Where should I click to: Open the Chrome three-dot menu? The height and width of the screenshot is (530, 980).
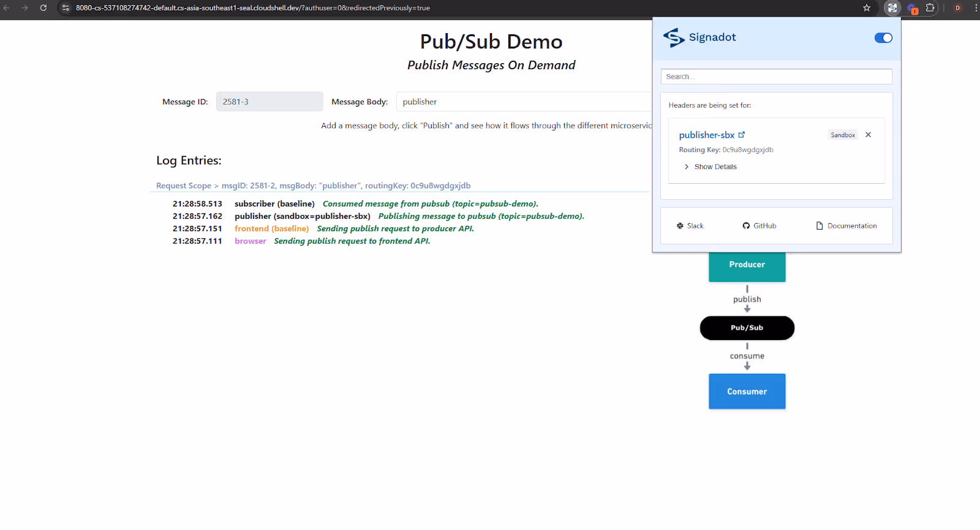(976, 8)
